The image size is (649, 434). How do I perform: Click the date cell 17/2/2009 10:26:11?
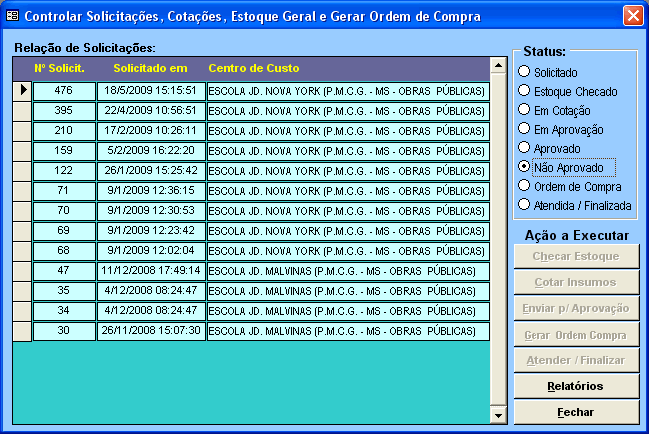click(150, 131)
